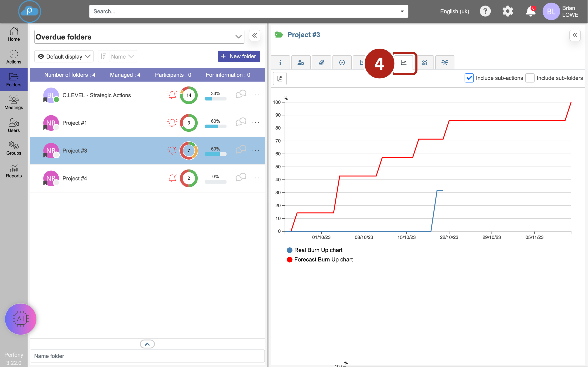The width and height of the screenshot is (588, 367).
Task: Expand the Overdue folders dropdown
Action: (238, 37)
